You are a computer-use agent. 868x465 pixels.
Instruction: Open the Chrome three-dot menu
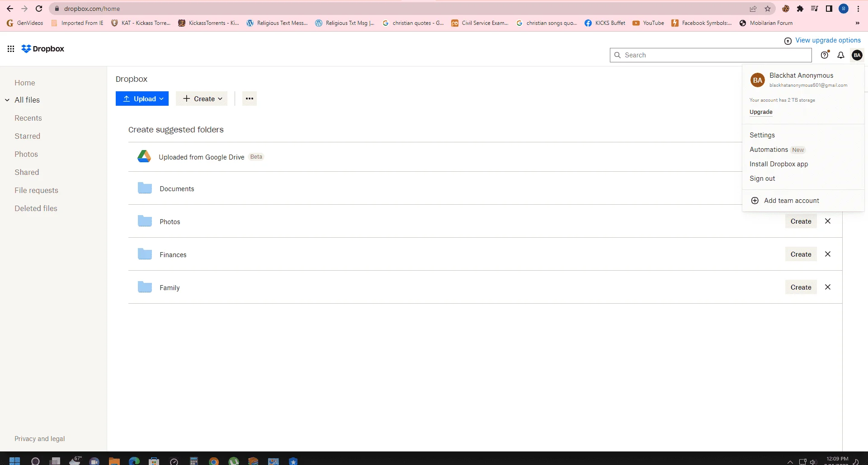(858, 9)
